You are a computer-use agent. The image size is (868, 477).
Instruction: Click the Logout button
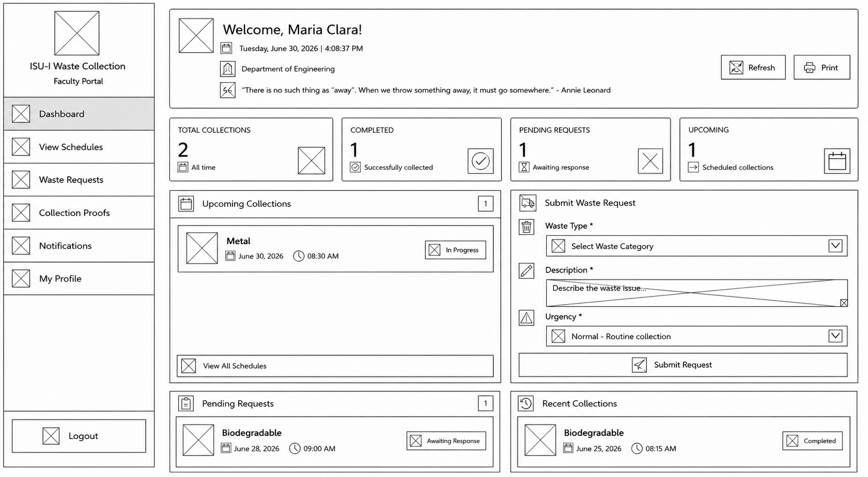pos(79,436)
